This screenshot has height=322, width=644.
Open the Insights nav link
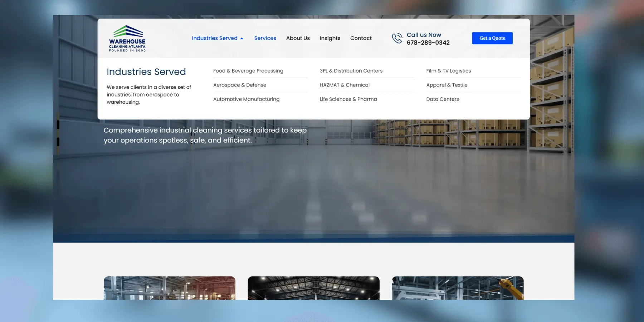330,38
